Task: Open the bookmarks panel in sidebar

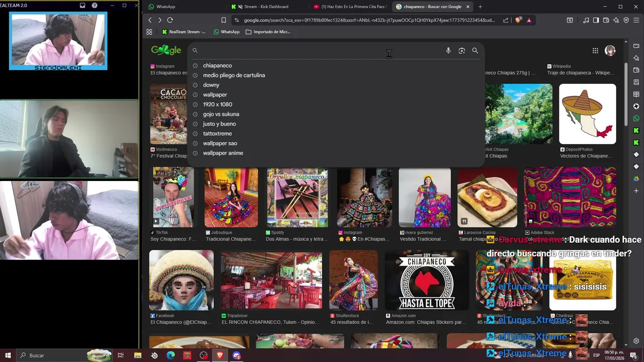Action: click(636, 82)
